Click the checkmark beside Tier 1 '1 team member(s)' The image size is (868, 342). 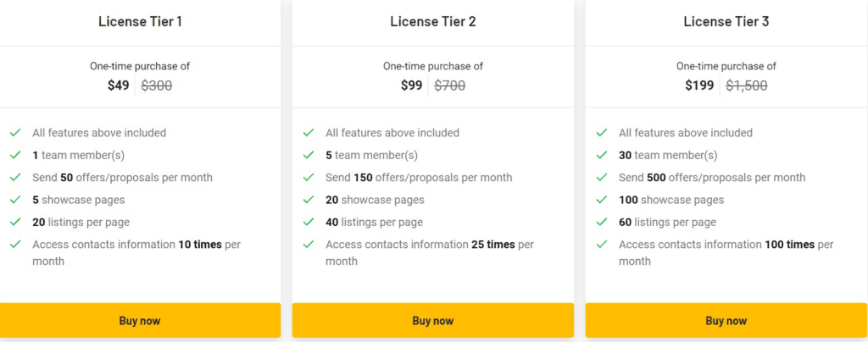pos(15,155)
